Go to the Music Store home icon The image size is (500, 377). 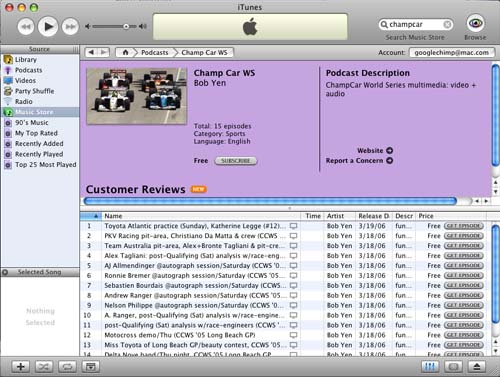pos(125,52)
